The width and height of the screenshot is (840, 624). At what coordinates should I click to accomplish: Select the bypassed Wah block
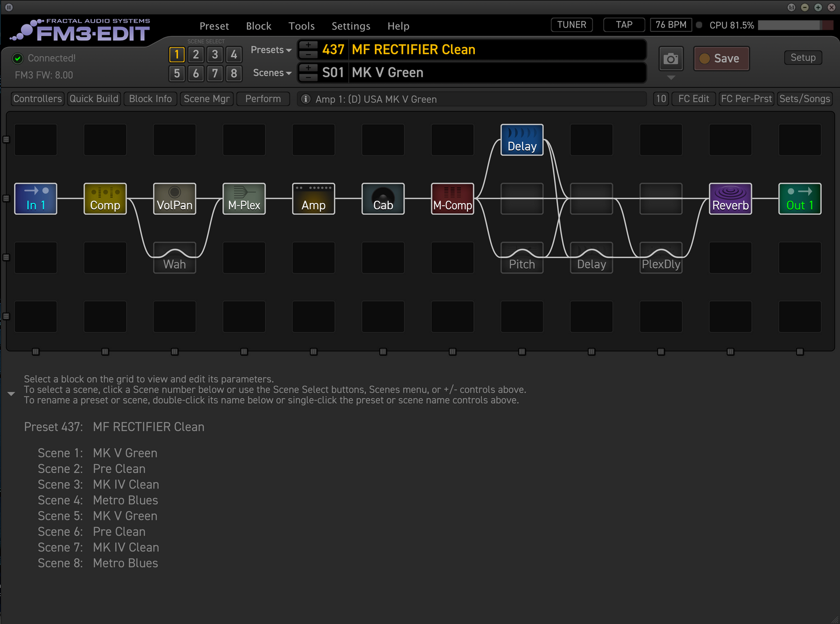[x=174, y=258]
